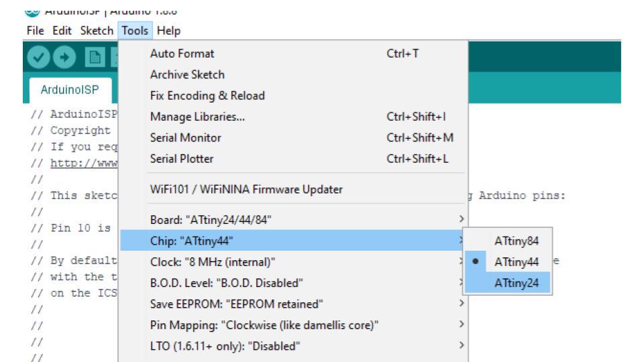
Task: Click the "// By default" comment line
Action: click(x=74, y=261)
